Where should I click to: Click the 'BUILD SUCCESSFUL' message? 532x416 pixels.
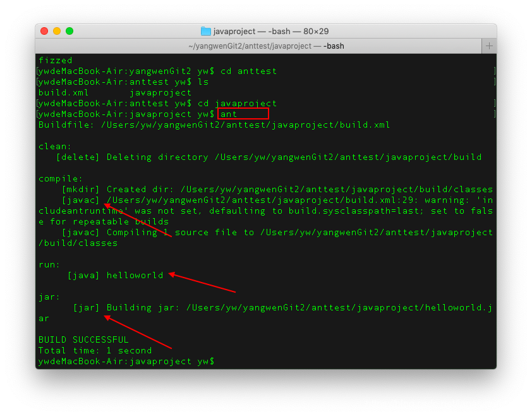(83, 340)
